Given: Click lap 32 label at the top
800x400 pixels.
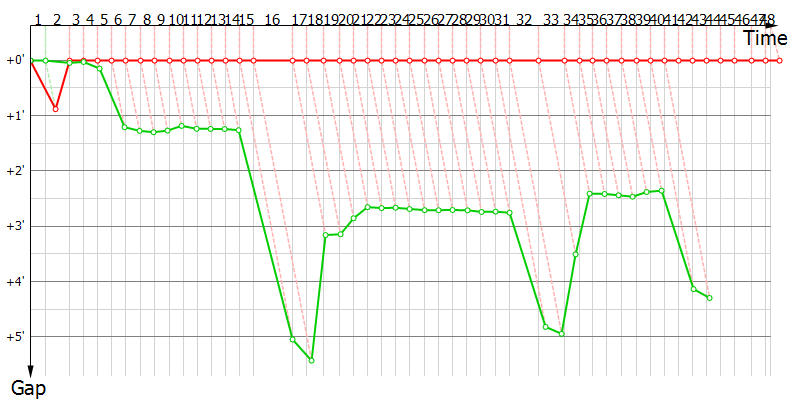Looking at the screenshot, I should click(524, 19).
